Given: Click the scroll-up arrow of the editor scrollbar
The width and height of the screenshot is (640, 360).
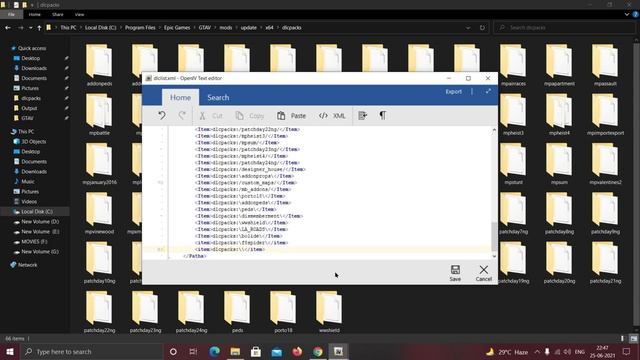Looking at the screenshot, I should pos(494,130).
